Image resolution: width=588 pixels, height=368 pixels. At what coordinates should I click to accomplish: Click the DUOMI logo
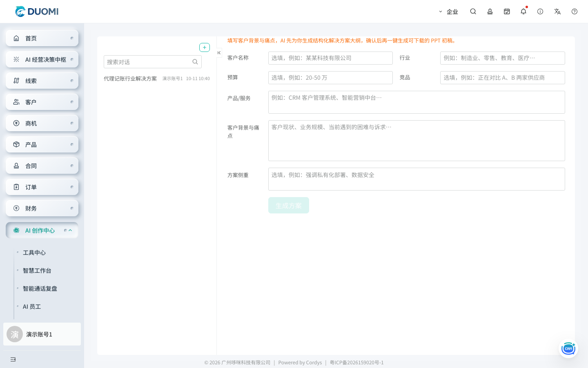[37, 11]
